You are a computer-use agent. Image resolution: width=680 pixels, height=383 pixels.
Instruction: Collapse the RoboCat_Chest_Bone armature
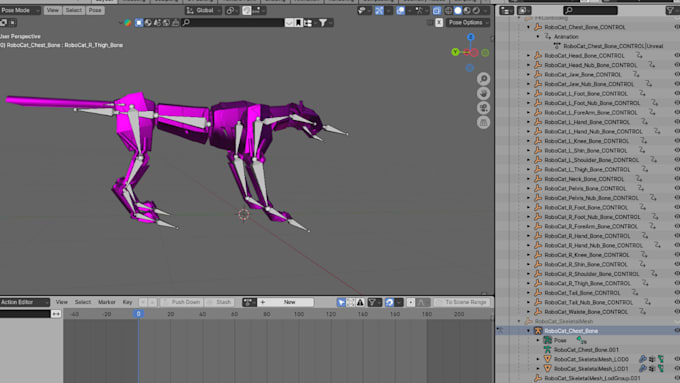point(529,331)
